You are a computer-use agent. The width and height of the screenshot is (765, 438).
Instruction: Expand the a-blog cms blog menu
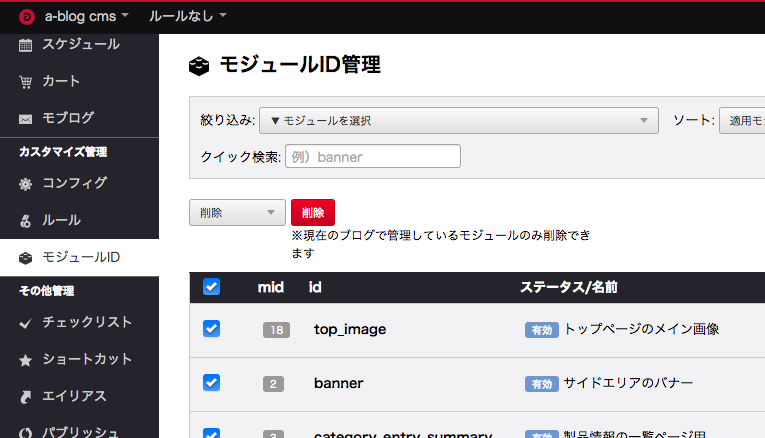(86, 17)
